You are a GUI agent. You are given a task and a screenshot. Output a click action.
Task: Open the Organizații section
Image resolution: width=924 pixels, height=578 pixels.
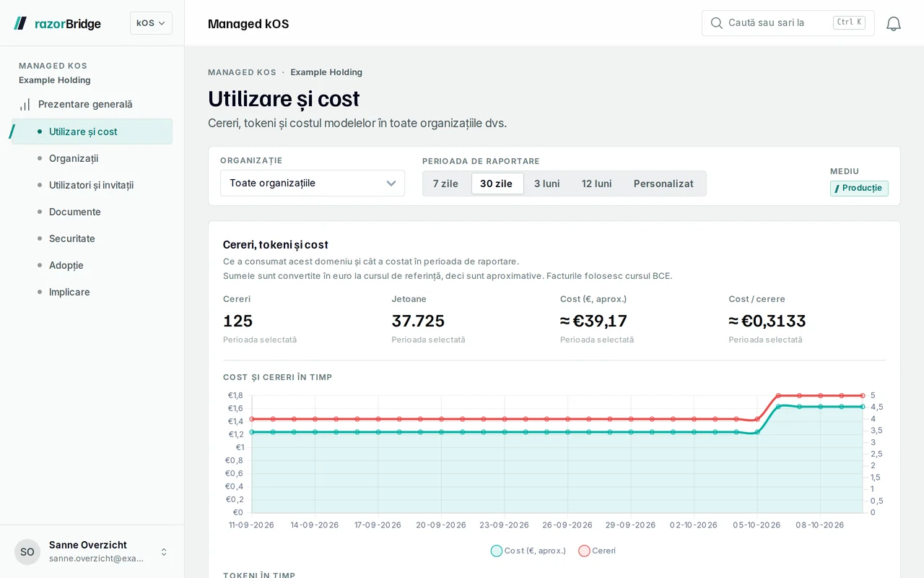click(92, 158)
